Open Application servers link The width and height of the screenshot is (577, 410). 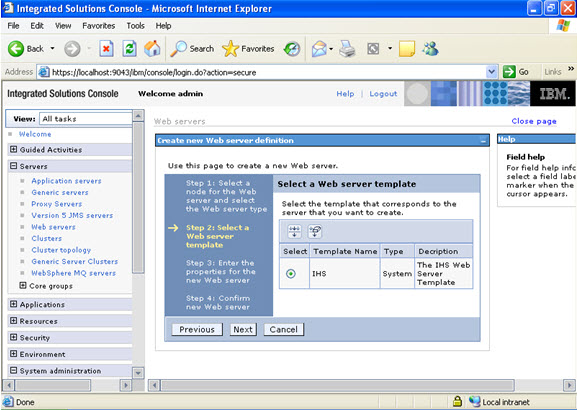tap(66, 181)
